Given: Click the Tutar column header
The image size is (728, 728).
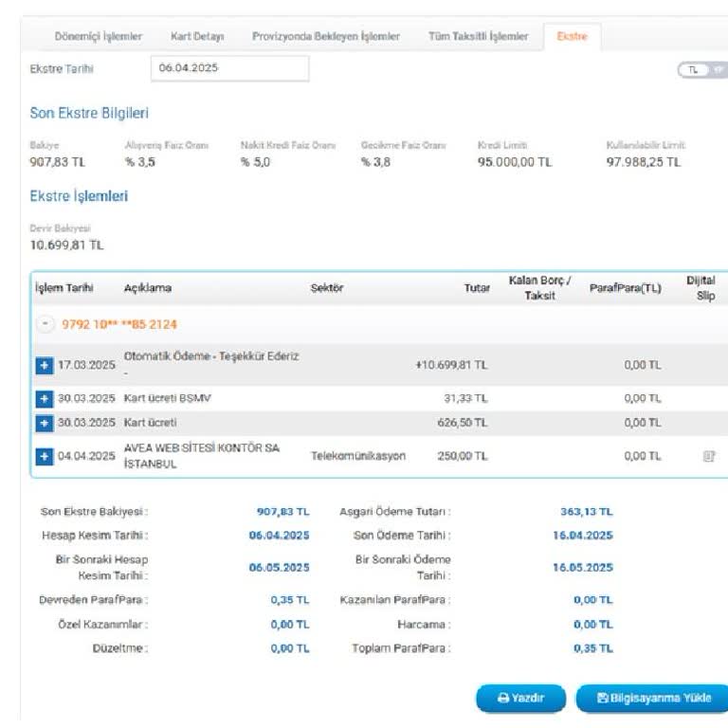Looking at the screenshot, I should pyautogui.click(x=476, y=288).
